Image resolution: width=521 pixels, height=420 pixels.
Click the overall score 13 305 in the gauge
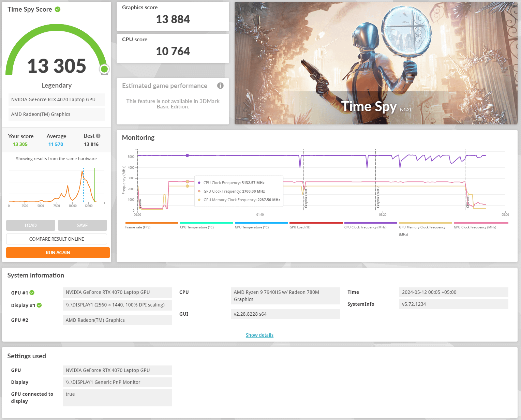[57, 66]
